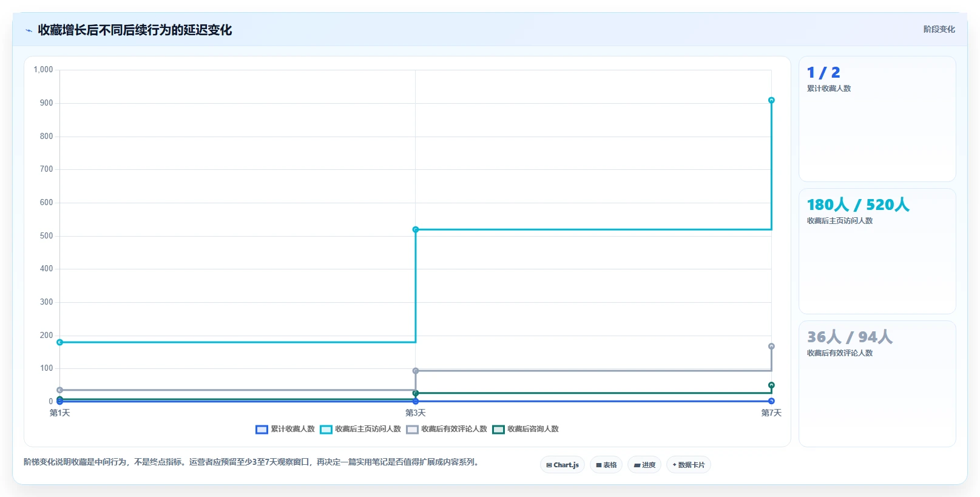This screenshot has height=497, width=980.
Task: Click the blue data point at 第7天
Action: (x=771, y=401)
